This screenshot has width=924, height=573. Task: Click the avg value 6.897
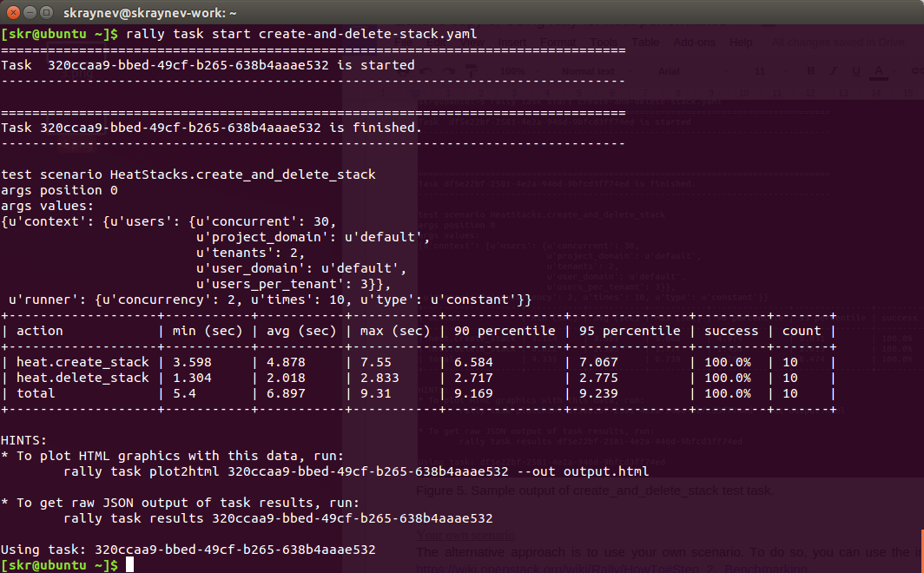286,393
